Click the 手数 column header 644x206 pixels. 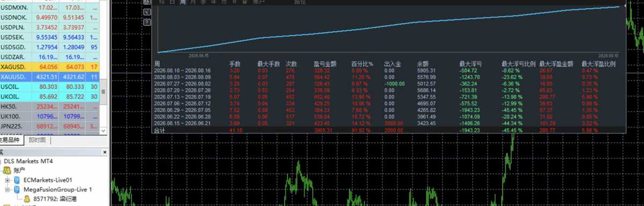pos(235,63)
